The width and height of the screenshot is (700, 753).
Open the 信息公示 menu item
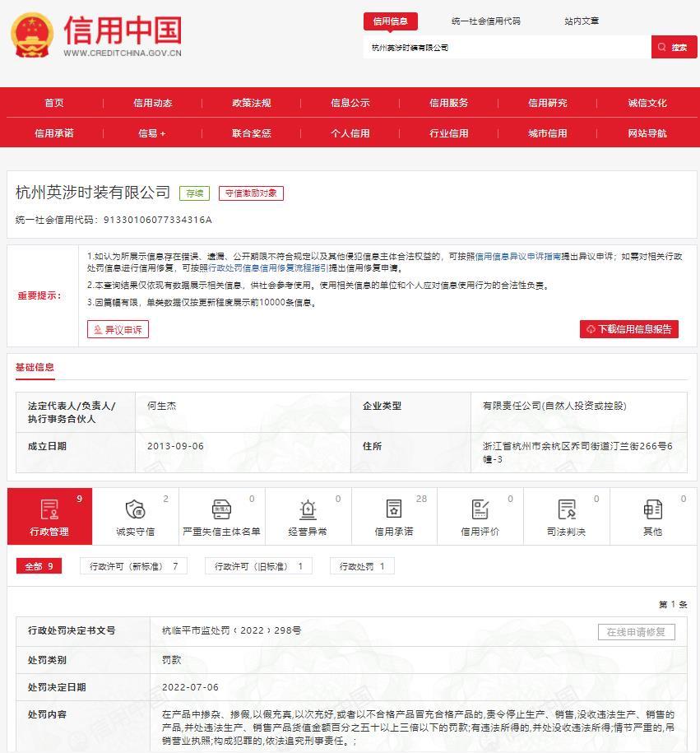(x=350, y=103)
